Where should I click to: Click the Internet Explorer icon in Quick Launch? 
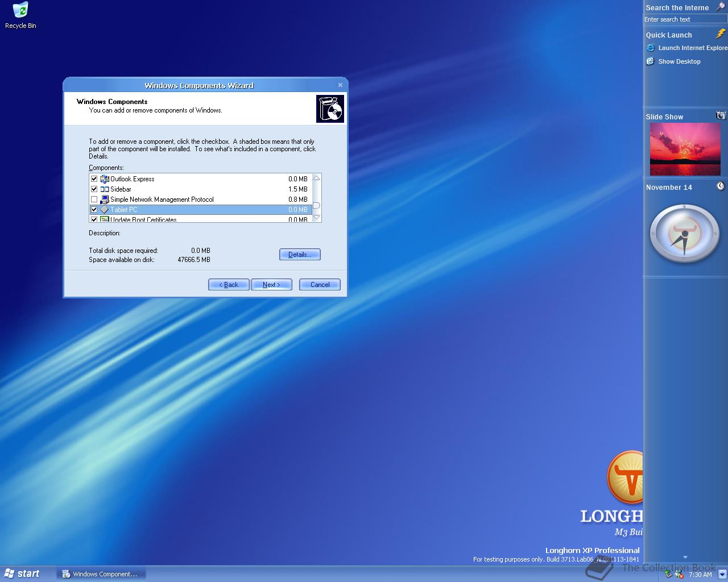pyautogui.click(x=651, y=48)
